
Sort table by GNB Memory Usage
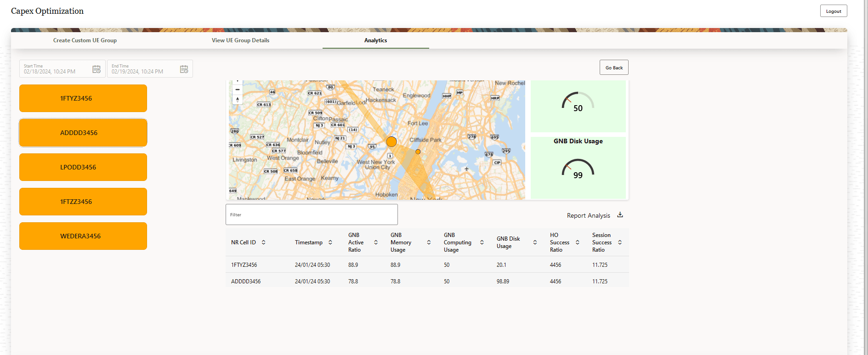click(x=429, y=242)
